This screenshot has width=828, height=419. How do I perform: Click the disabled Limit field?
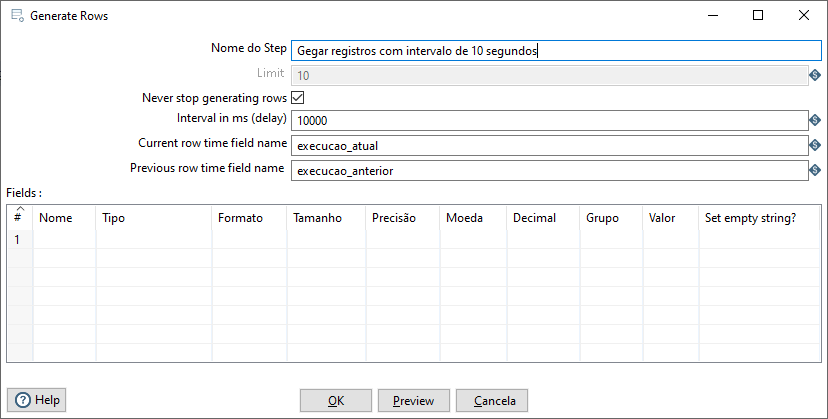point(550,76)
